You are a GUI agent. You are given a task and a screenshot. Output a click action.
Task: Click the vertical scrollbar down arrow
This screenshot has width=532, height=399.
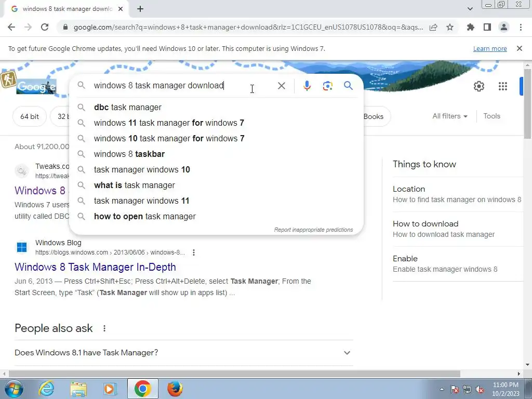click(x=528, y=365)
